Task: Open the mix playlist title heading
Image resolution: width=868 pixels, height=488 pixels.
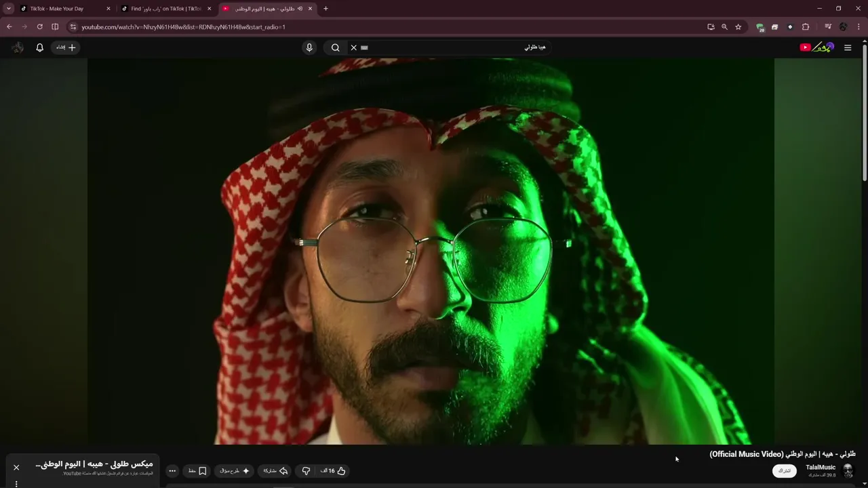Action: tap(94, 464)
